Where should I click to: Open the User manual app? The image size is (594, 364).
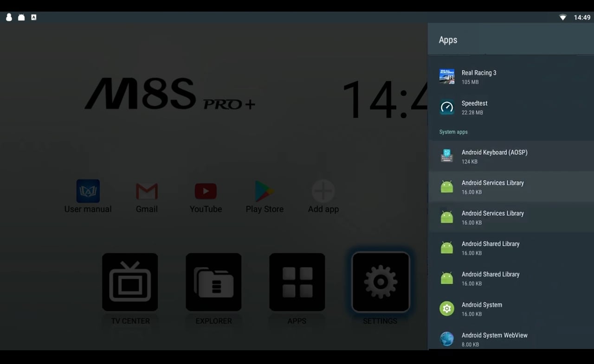coord(88,197)
